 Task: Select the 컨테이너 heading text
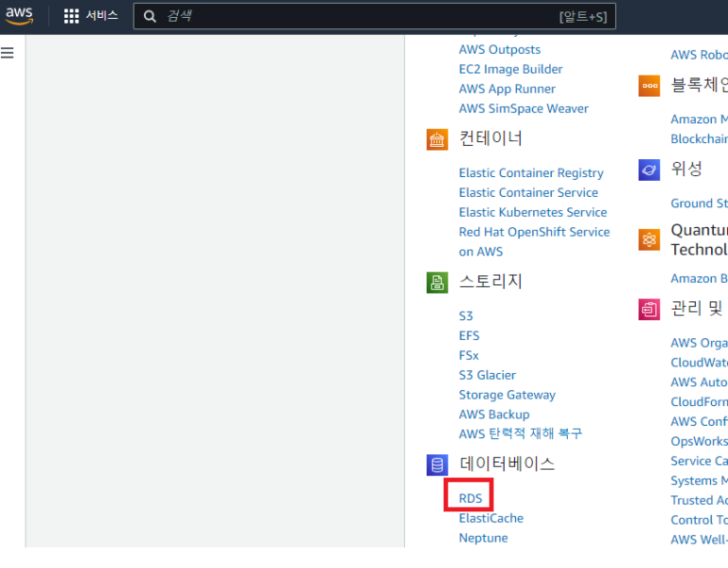[x=491, y=138]
